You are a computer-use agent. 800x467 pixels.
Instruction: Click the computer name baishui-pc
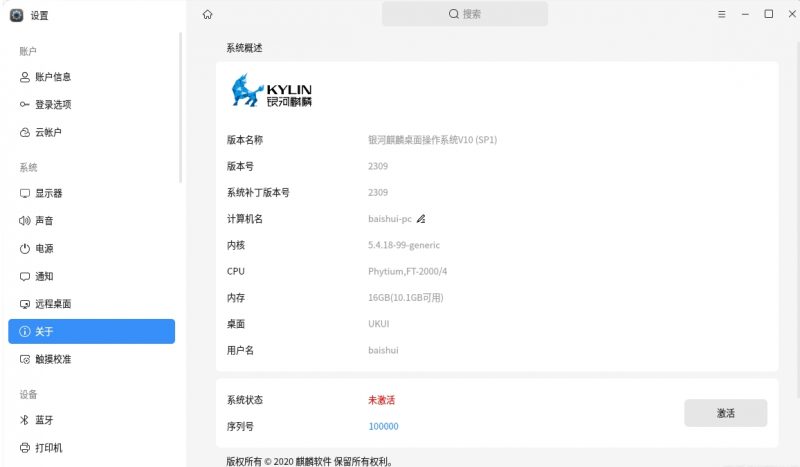pyautogui.click(x=390, y=219)
